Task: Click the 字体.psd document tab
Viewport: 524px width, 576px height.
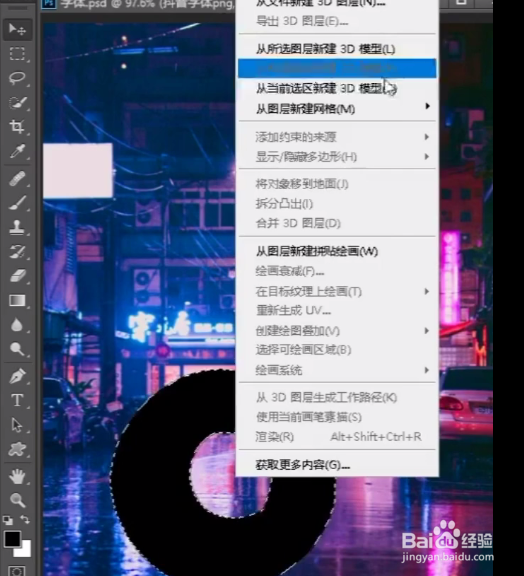Action: (138, 4)
